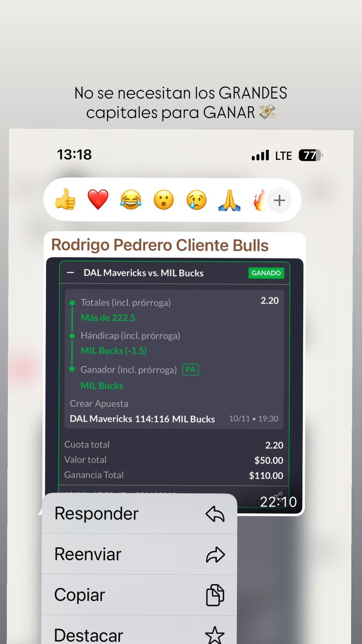The width and height of the screenshot is (362, 644).
Task: React with the red heart emoji
Action: [98, 200]
